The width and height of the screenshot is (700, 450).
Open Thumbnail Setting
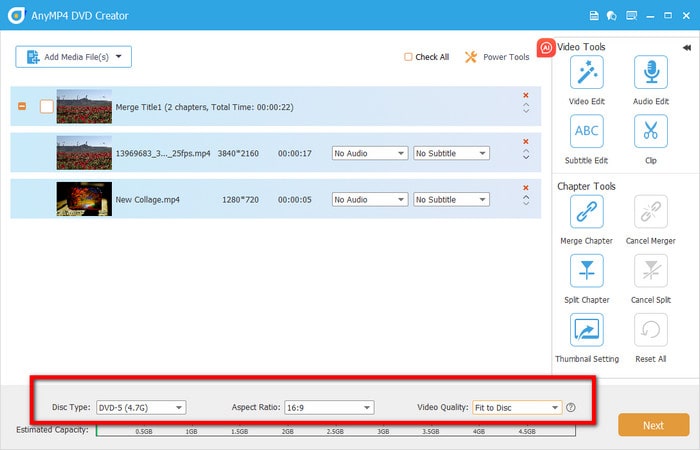click(x=586, y=330)
